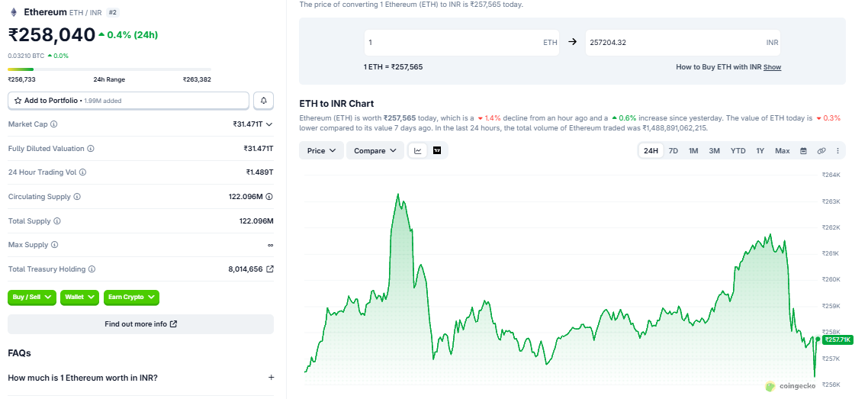Click Show link for How to Buy ETH
Viewport: 868px width, 399px height.
click(x=772, y=67)
